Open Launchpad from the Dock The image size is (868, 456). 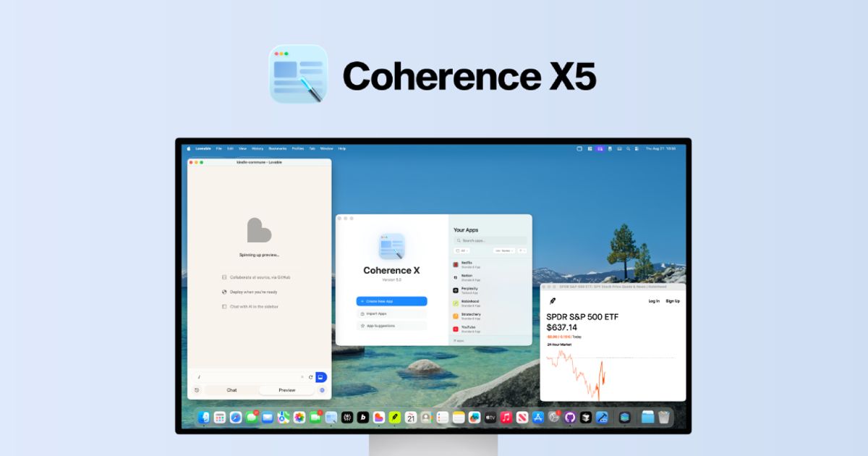[x=220, y=418]
